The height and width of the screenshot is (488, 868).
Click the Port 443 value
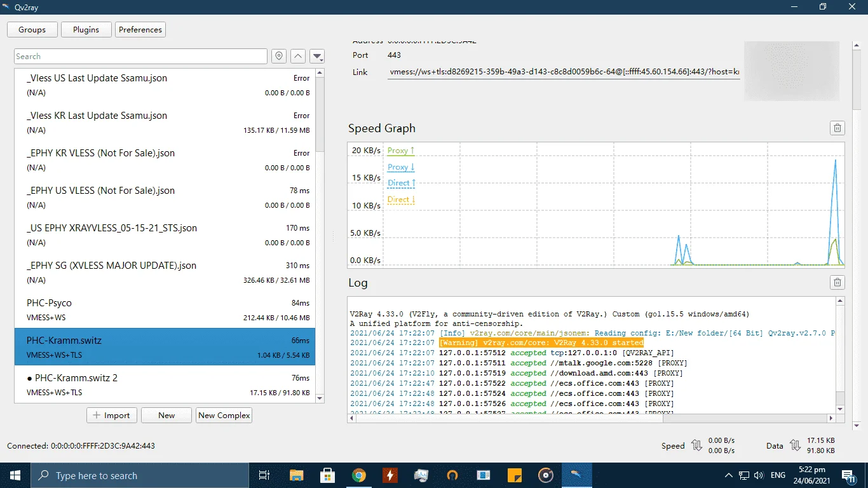tap(394, 55)
